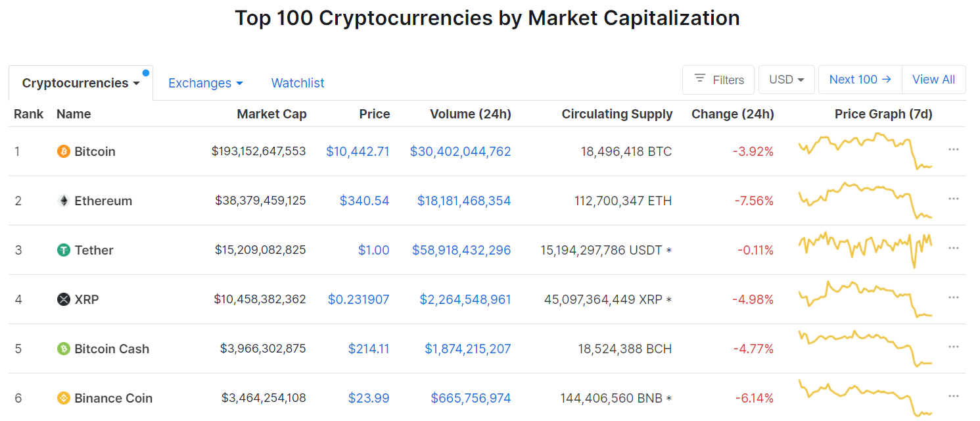This screenshot has height=421, width=980.
Task: Click the Binance Coin logo icon
Action: coord(64,398)
